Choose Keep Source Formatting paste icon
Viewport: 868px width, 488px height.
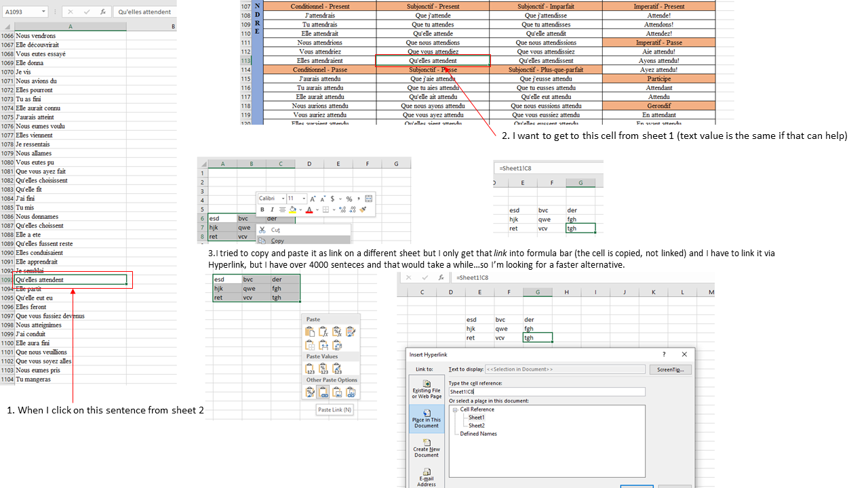tap(351, 331)
